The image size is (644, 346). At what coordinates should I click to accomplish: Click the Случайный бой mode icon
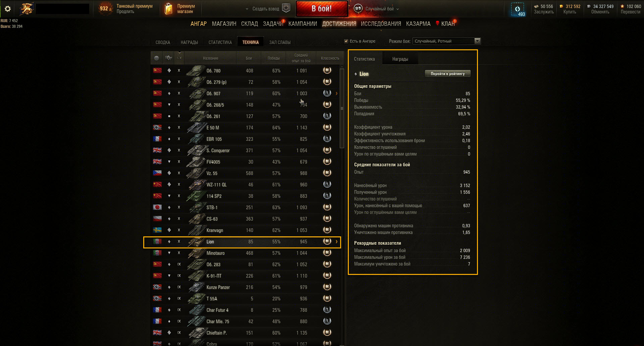point(358,9)
